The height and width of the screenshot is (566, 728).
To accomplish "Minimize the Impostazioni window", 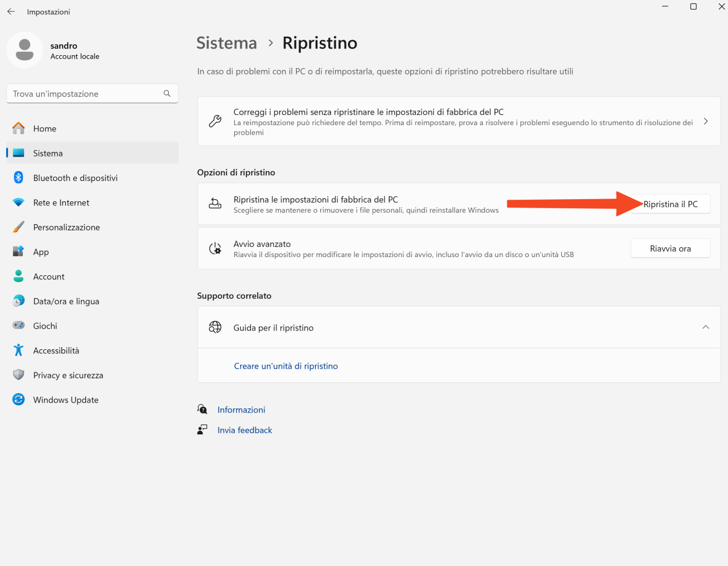I will [x=665, y=7].
